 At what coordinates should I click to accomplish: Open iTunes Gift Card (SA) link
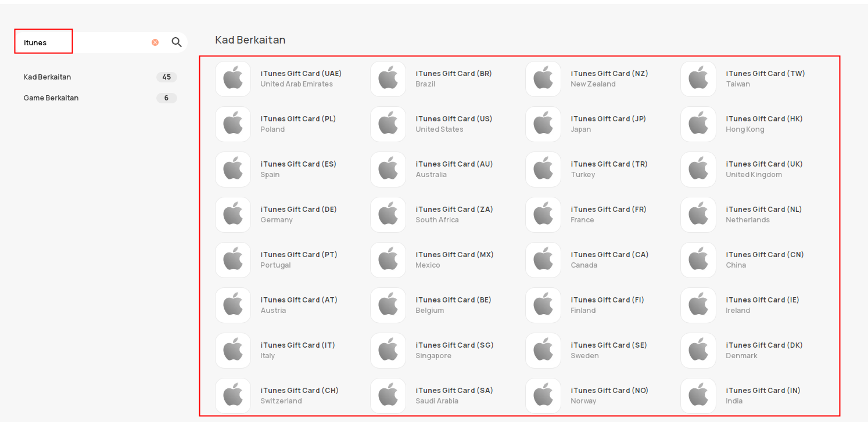(454, 391)
